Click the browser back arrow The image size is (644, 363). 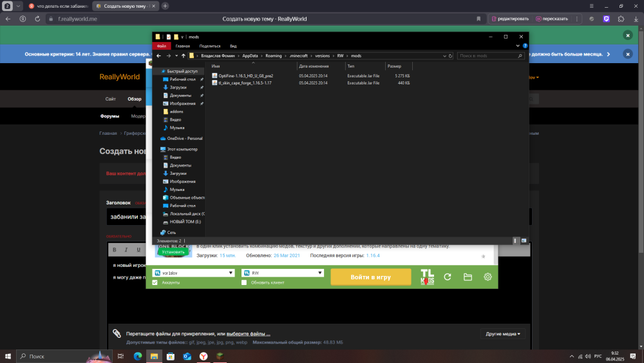pyautogui.click(x=8, y=19)
